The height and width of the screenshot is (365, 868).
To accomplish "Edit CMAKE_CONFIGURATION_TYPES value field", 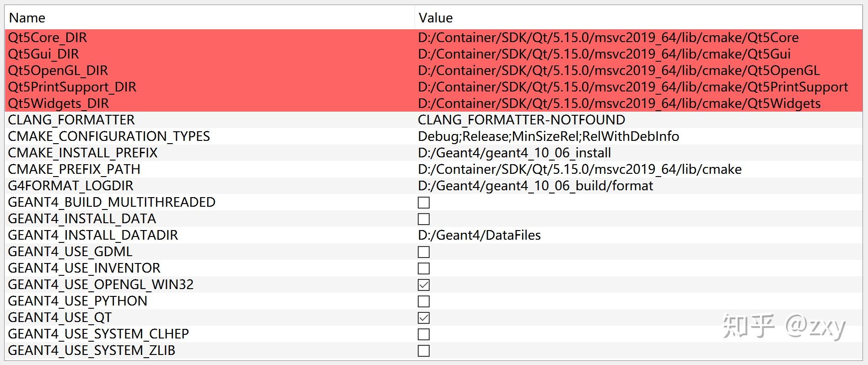I will 548,136.
